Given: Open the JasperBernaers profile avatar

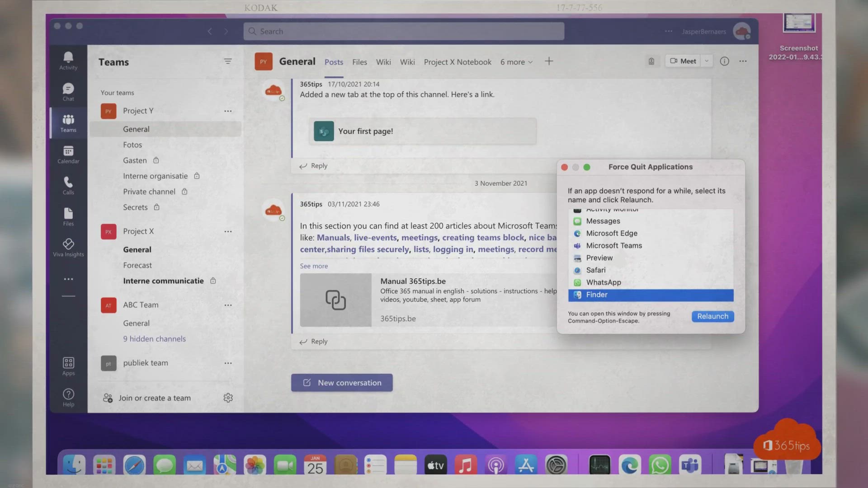Looking at the screenshot, I should tap(742, 31).
